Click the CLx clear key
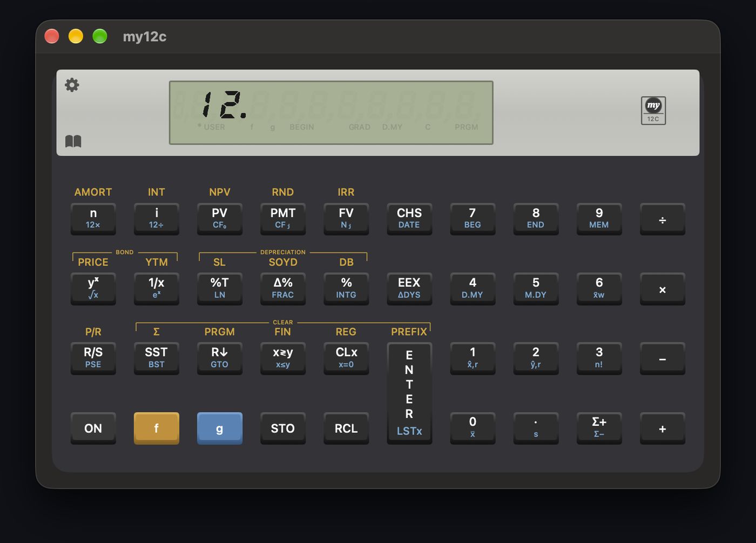This screenshot has height=543, width=756. [346, 358]
